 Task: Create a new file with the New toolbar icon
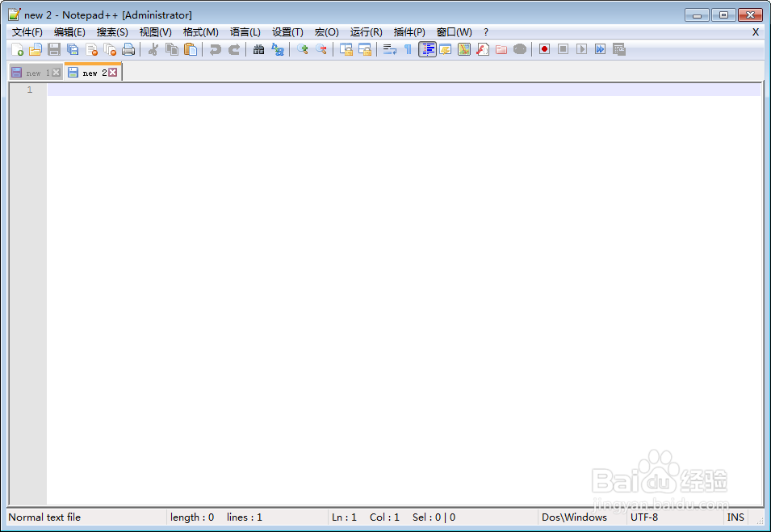17,49
